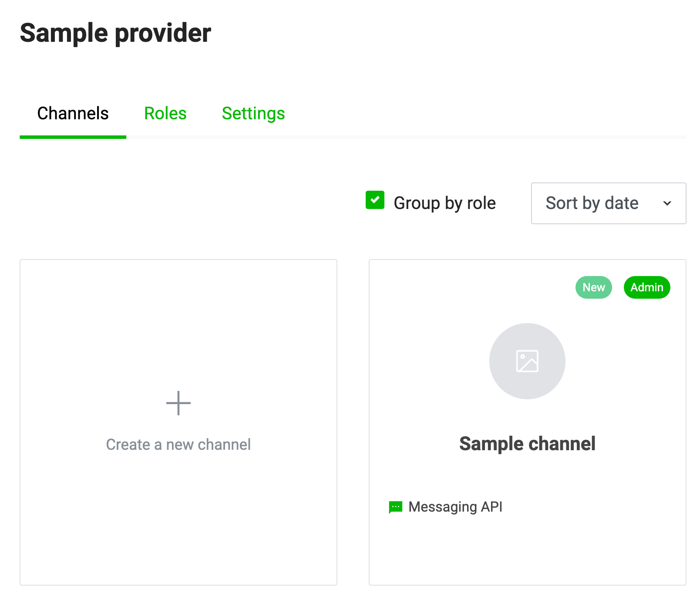Click the plus icon to add a channel
This screenshot has width=700, height=600.
[x=178, y=403]
